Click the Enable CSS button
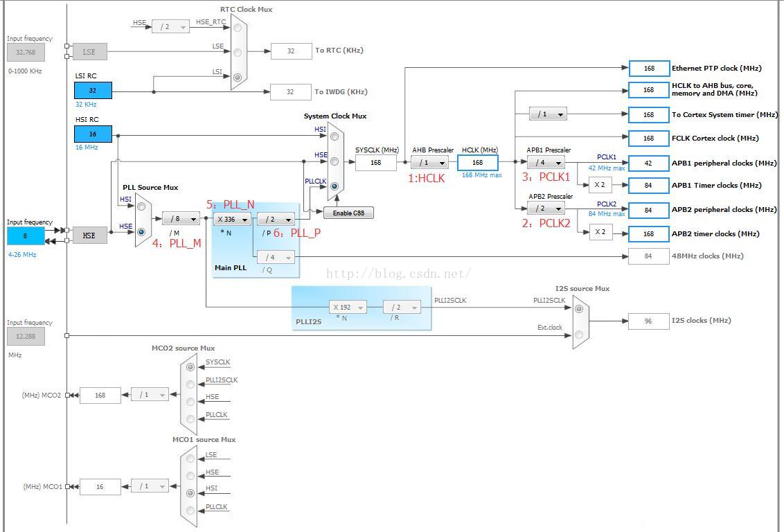Viewport: 784px width, 532px height. [x=348, y=213]
